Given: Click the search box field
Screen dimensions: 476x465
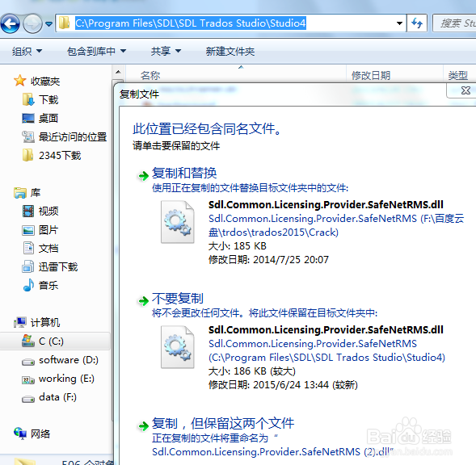Looking at the screenshot, I should [454, 23].
